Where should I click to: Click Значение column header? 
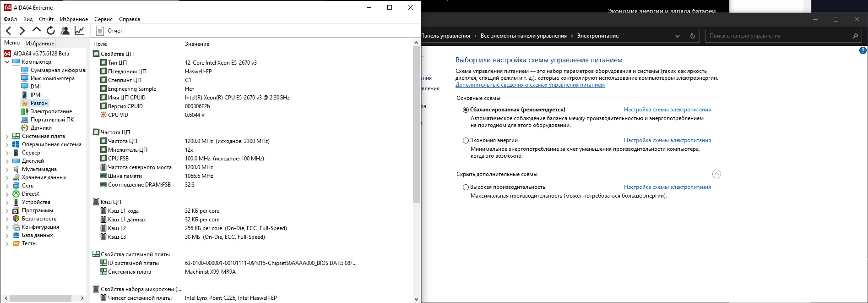click(271, 44)
